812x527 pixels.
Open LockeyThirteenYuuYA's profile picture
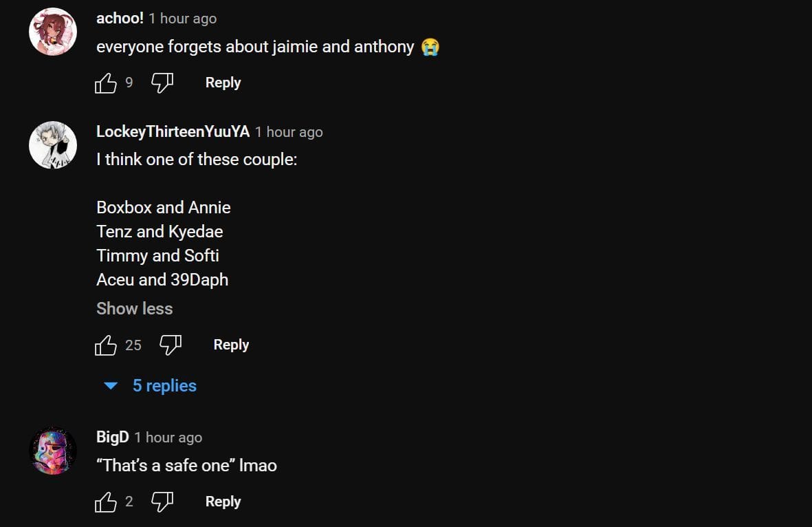pyautogui.click(x=53, y=145)
